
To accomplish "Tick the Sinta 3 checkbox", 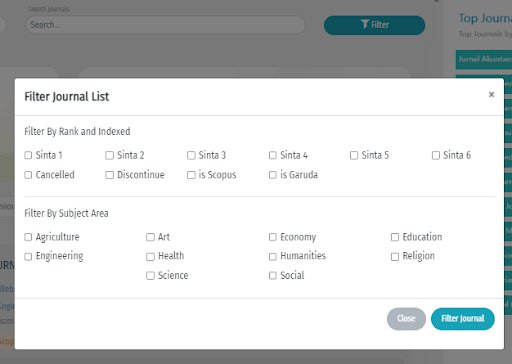I will point(191,155).
